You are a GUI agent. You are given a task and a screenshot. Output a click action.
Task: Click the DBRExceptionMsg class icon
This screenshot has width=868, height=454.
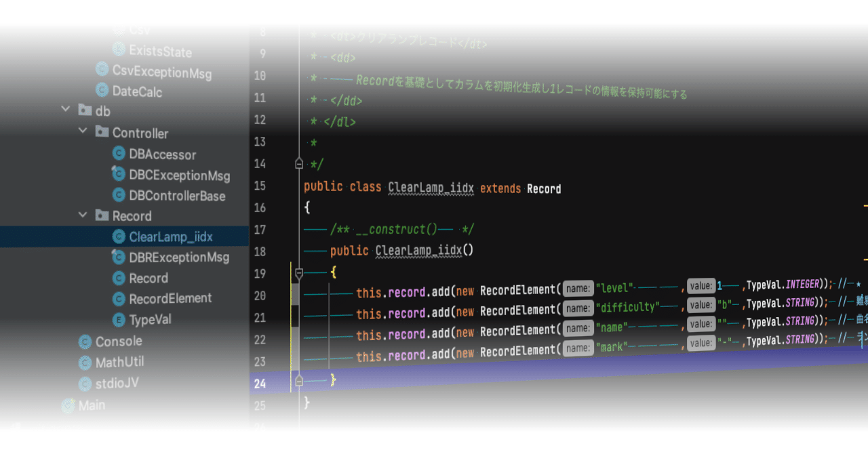[x=119, y=257]
